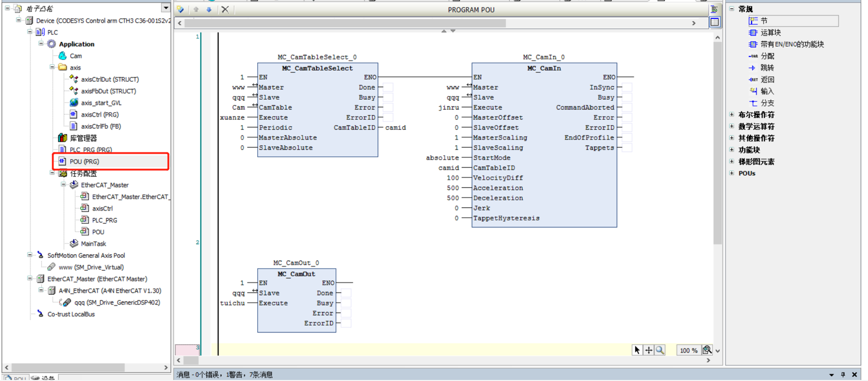The width and height of the screenshot is (868, 381).
Task: Click the MC_CamTableSelect function block header
Action: click(317, 68)
